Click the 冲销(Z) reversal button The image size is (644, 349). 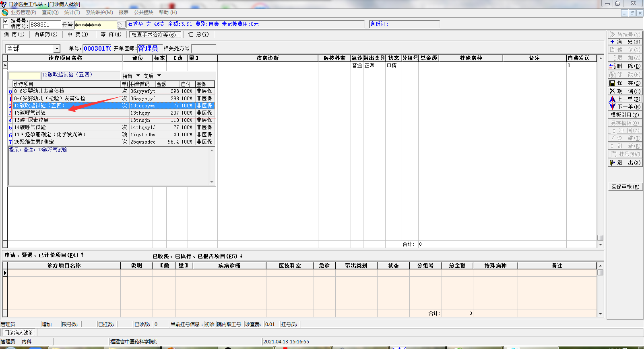click(625, 130)
